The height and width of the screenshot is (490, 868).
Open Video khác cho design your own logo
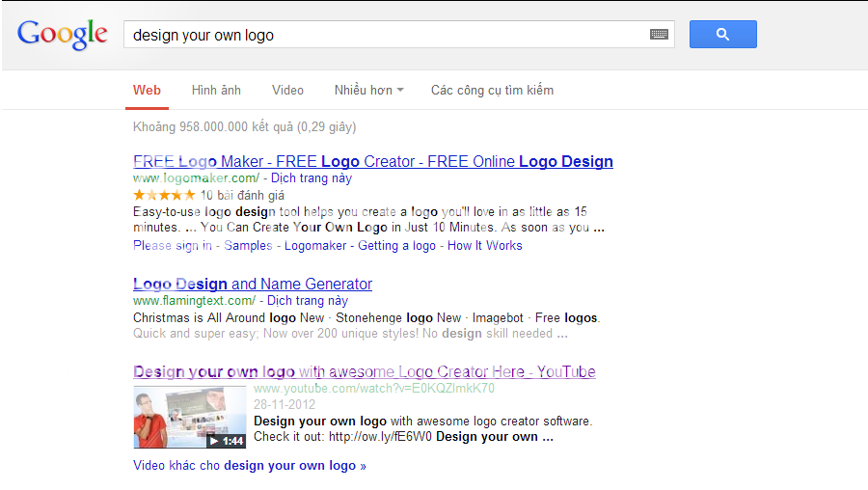click(x=250, y=466)
